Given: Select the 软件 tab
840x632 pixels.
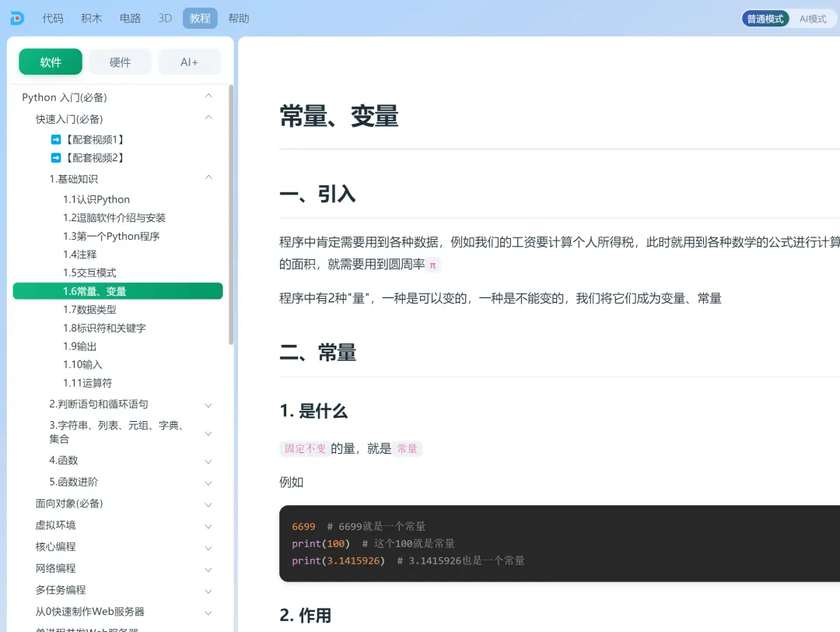Looking at the screenshot, I should point(51,62).
